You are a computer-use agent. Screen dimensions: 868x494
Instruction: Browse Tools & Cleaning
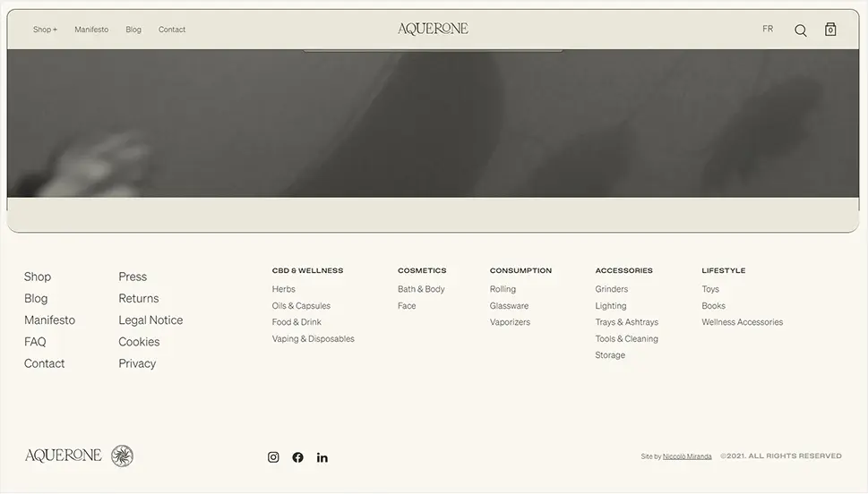[x=627, y=338]
